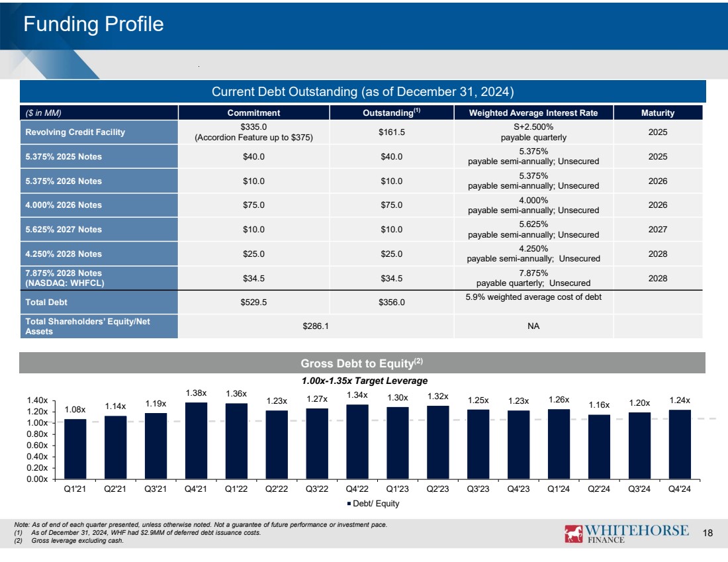The image size is (728, 562).
Task: Click the 'NA' cell in equity row
Action: 533,326
